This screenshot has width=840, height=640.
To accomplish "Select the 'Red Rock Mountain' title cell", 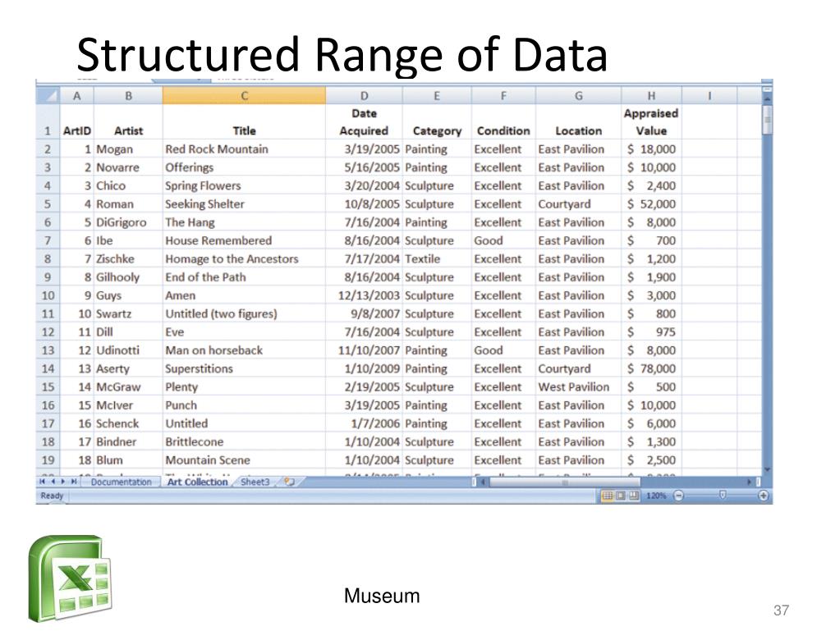I will tap(244, 149).
